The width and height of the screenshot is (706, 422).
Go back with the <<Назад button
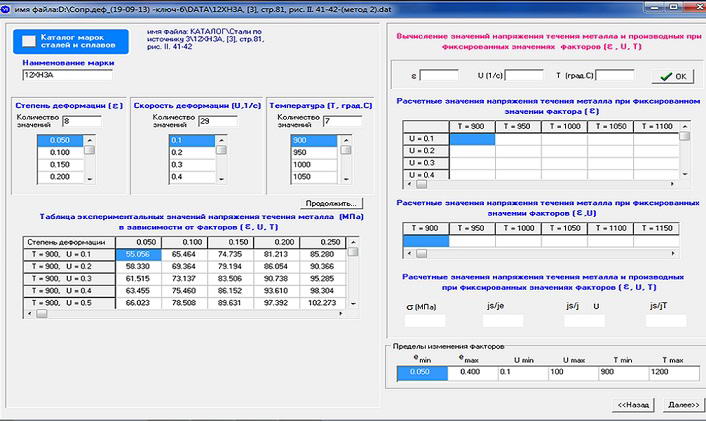coord(633,405)
